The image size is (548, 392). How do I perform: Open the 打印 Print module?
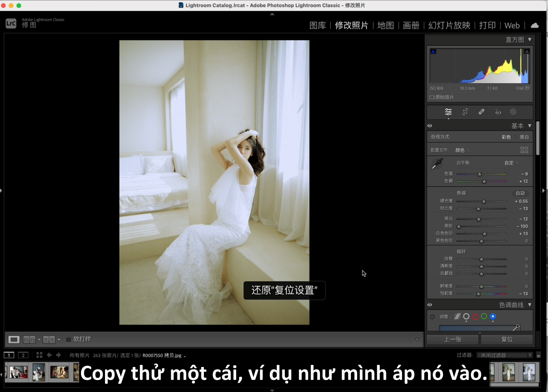tap(487, 25)
